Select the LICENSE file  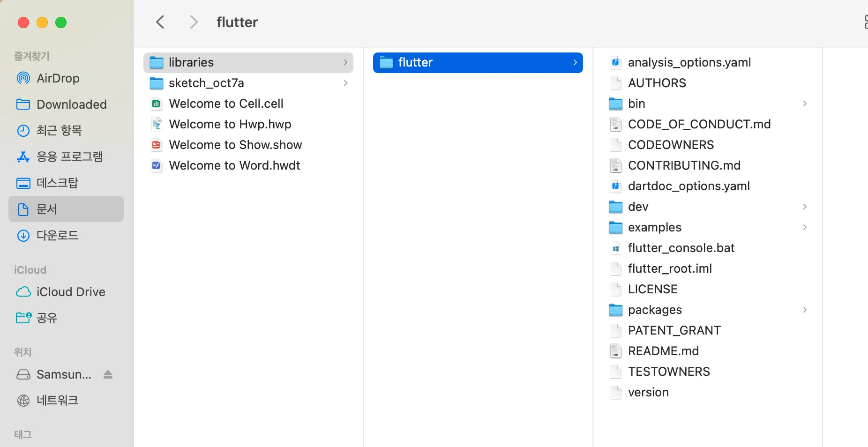click(652, 289)
